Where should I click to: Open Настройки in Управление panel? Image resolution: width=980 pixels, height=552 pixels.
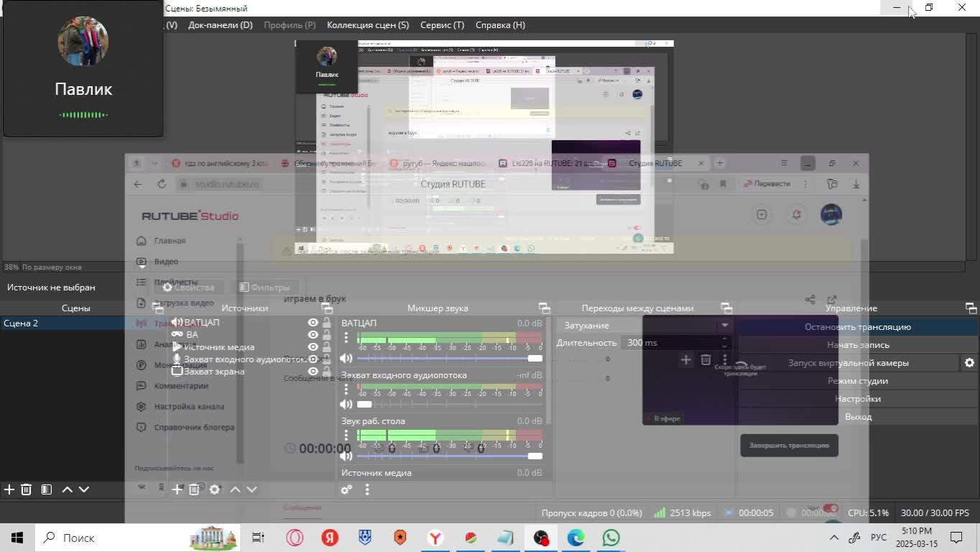(858, 399)
